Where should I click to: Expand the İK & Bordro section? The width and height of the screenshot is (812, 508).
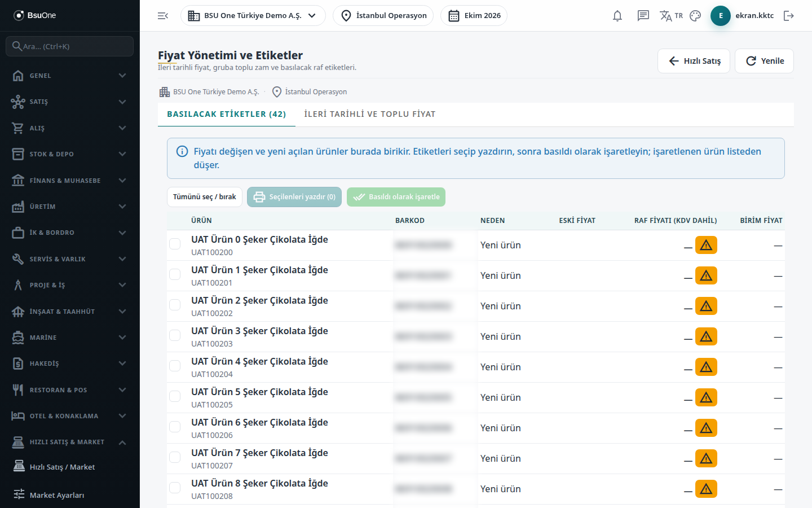(70, 233)
